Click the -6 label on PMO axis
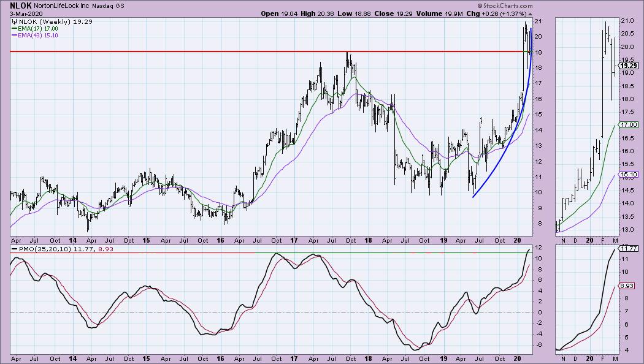This screenshot has width=644, height=364. click(538, 345)
